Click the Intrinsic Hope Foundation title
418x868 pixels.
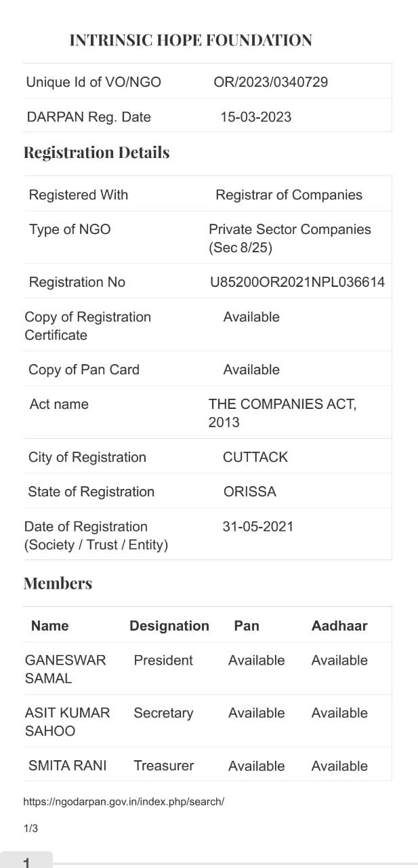point(190,41)
